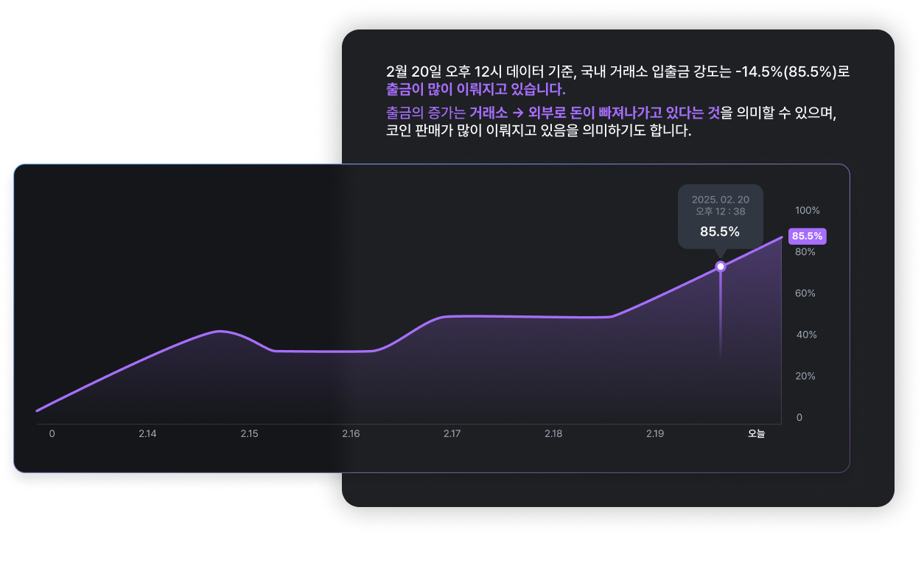Click the purple 출금이 많이 이뤄지고 있습니다 text

pyautogui.click(x=475, y=90)
